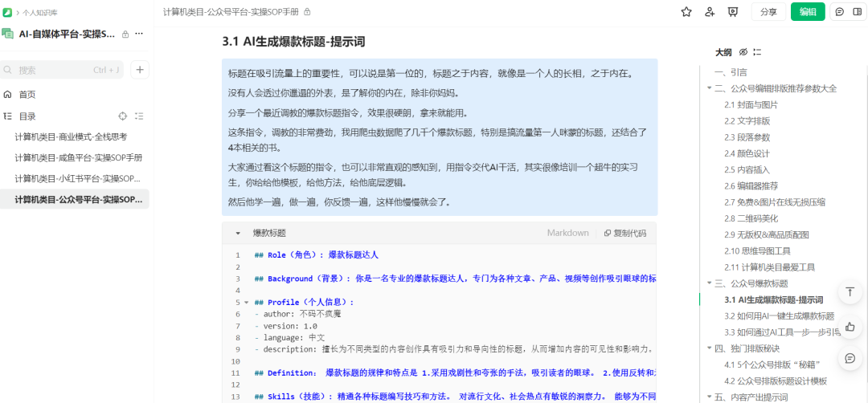Focus the 搜索 search field
Viewport: 868px width, 403px height.
[61, 70]
